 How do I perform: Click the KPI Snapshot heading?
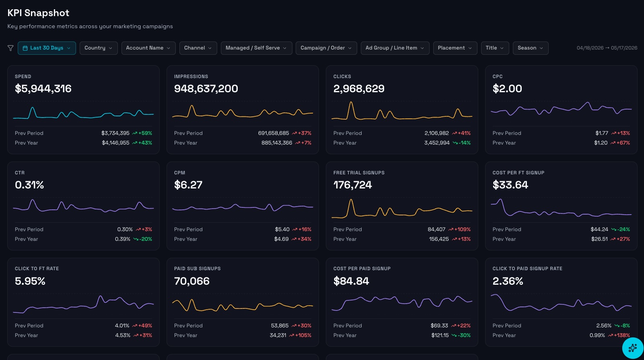pos(38,13)
